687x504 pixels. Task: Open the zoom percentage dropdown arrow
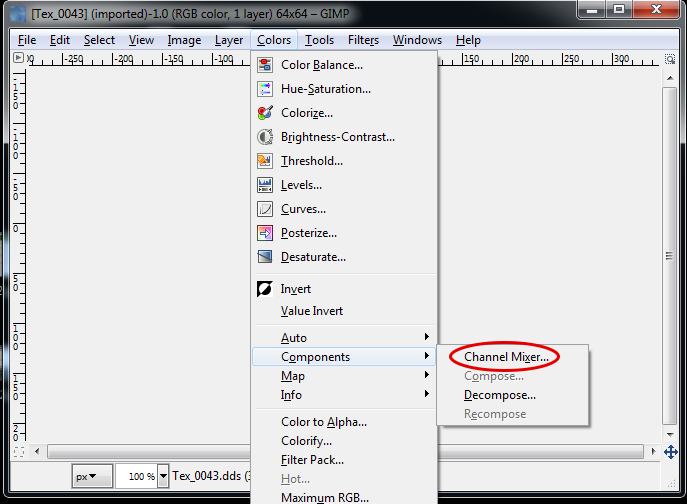(x=163, y=476)
